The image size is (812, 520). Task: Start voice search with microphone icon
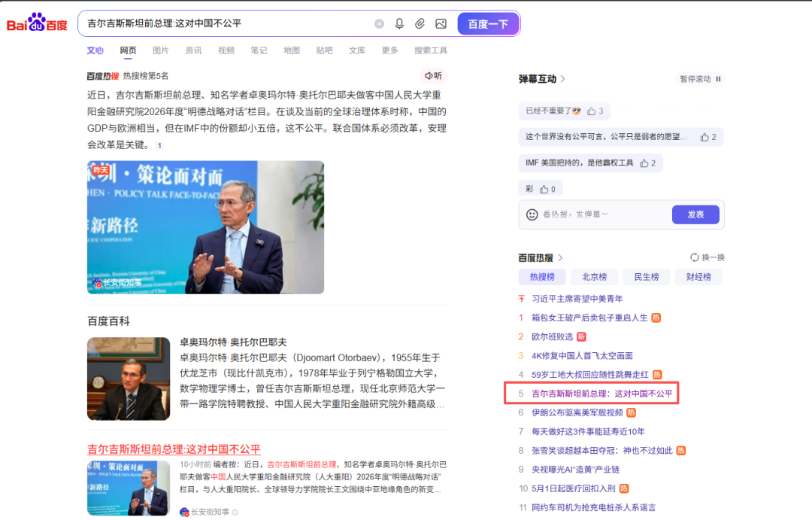pos(399,24)
